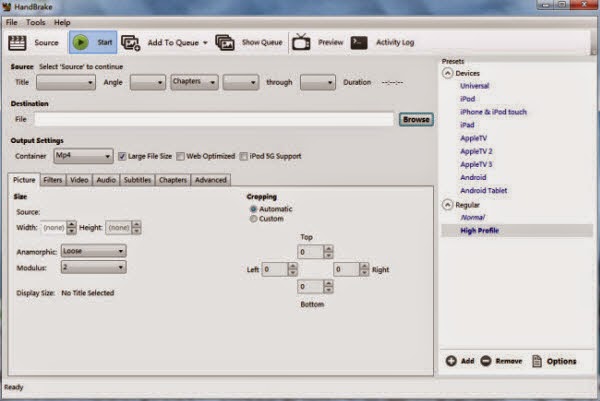Image resolution: width=600 pixels, height=401 pixels.
Task: Click the Show Queue toolbar label
Action: pyautogui.click(x=262, y=42)
